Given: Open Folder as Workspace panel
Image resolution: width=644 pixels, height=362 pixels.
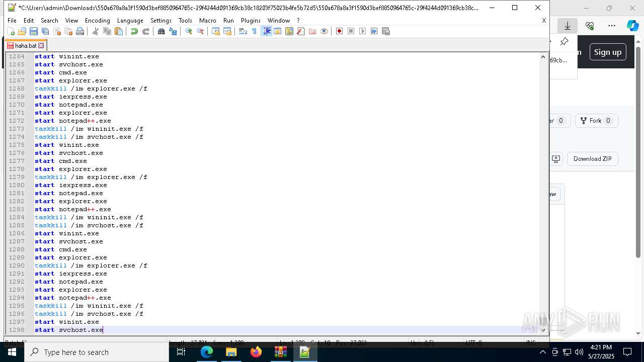Looking at the screenshot, I should 312,31.
